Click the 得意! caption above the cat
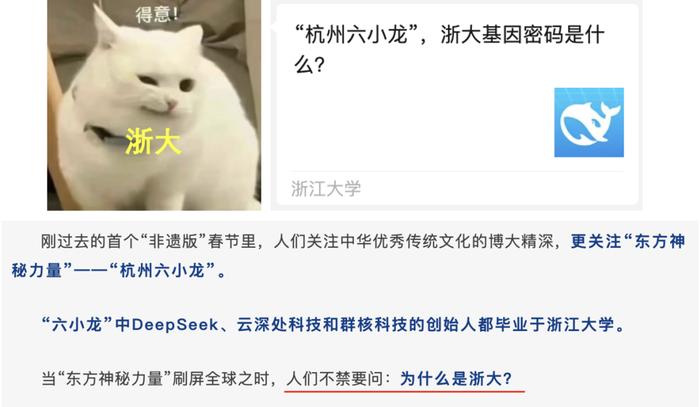Viewport: 700px width, 407px height. [x=158, y=14]
